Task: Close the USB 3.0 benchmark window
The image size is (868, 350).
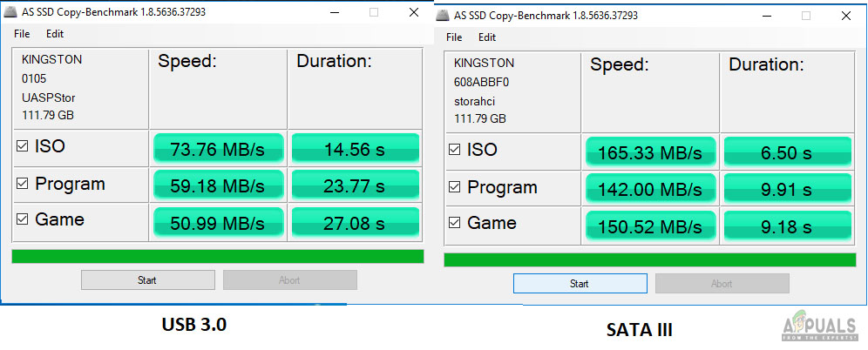Action: point(413,12)
